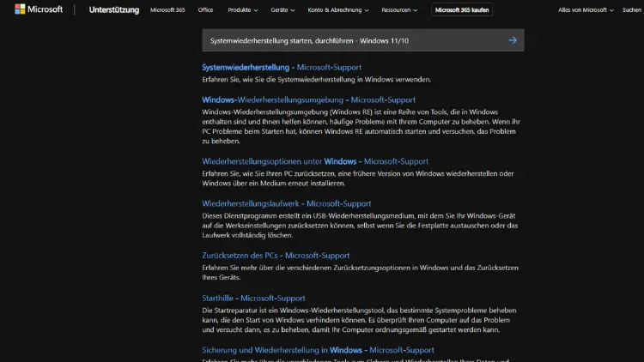Open the Unterstützung home link

coord(113,9)
